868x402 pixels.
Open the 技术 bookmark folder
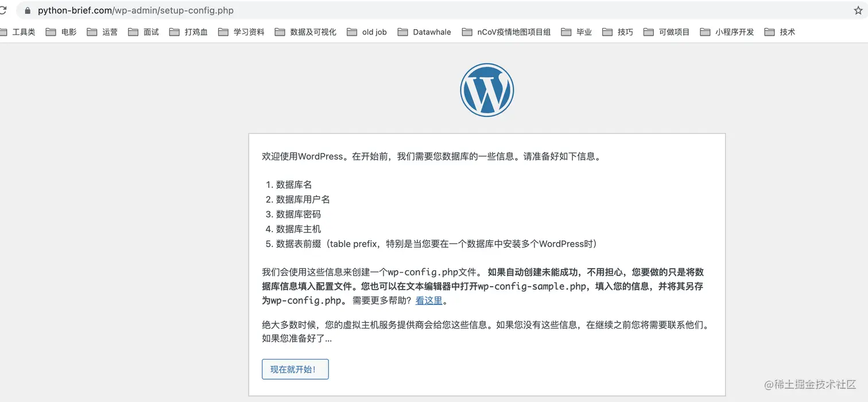[780, 32]
